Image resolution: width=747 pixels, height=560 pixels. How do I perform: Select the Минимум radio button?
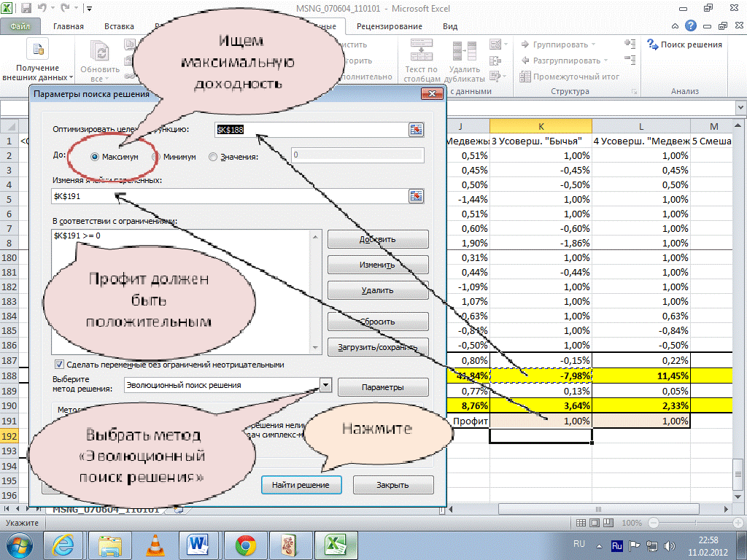pyautogui.click(x=156, y=157)
